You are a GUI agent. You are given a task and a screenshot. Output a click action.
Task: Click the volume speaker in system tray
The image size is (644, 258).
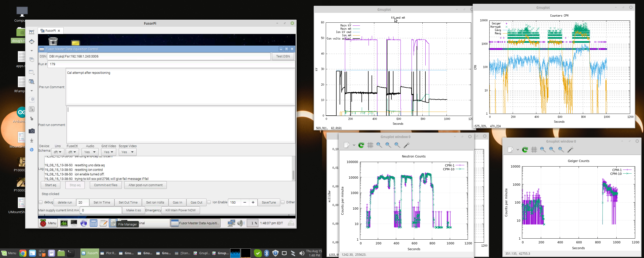pyautogui.click(x=302, y=253)
